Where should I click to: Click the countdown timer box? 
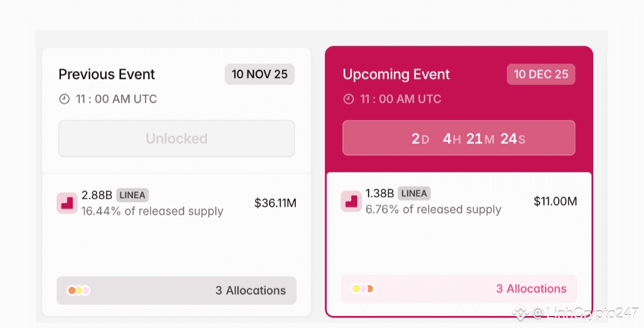(x=459, y=138)
